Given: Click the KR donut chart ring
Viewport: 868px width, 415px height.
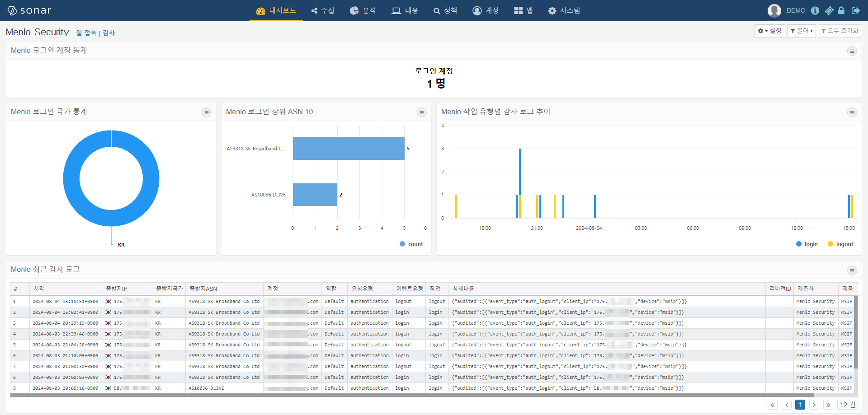Looking at the screenshot, I should pyautogui.click(x=71, y=178).
